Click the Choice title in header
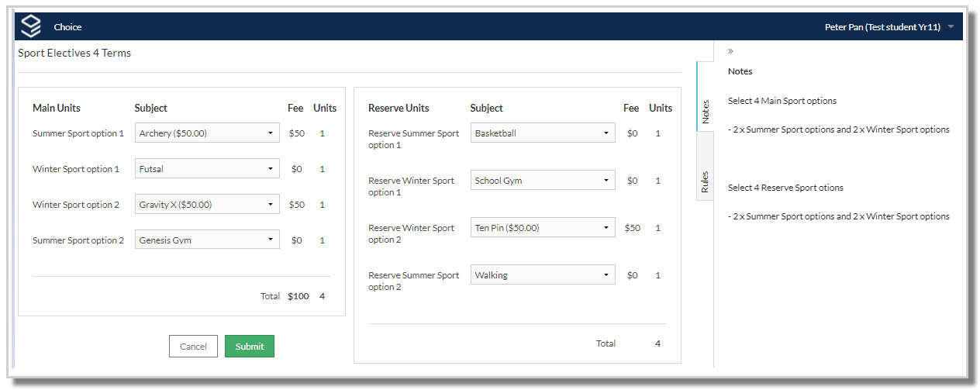The image size is (980, 390). [67, 27]
